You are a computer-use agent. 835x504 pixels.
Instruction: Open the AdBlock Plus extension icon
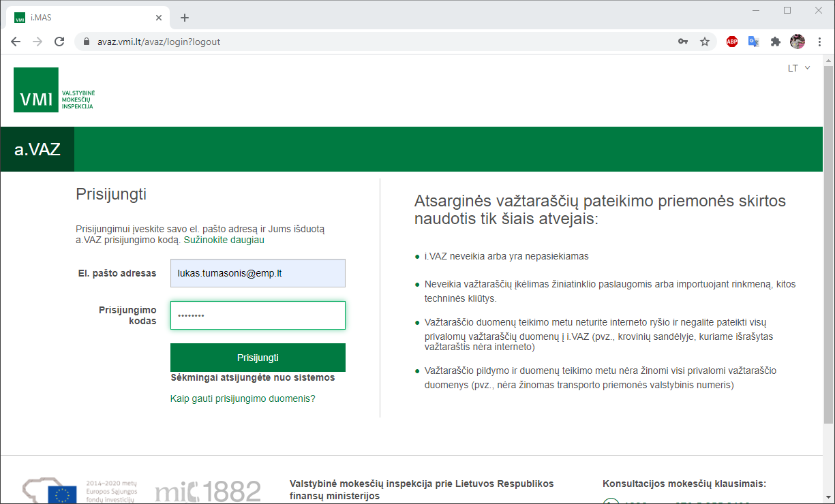(x=732, y=42)
